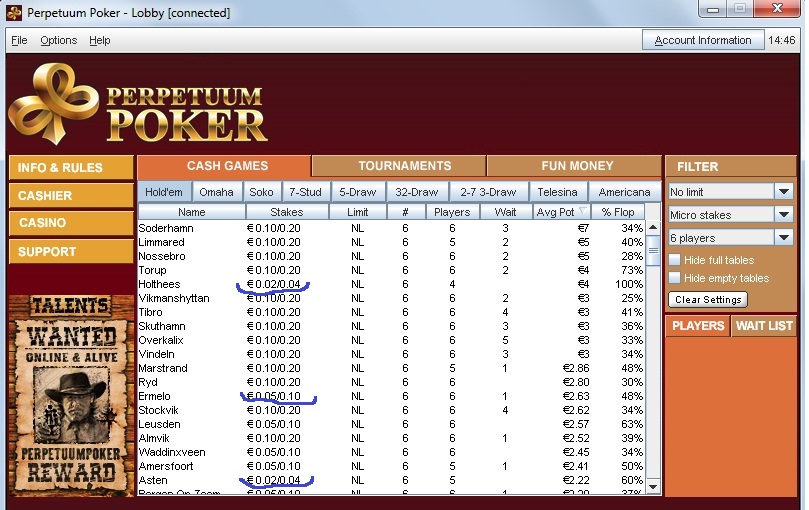
Task: Sort tables by Stakes column header
Action: [x=287, y=212]
